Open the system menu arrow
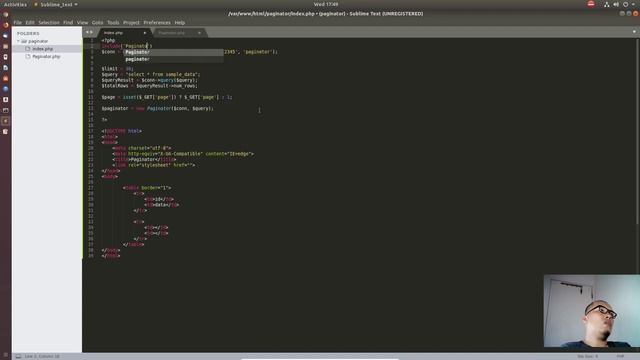The height and width of the screenshot is (360, 640). [633, 4]
